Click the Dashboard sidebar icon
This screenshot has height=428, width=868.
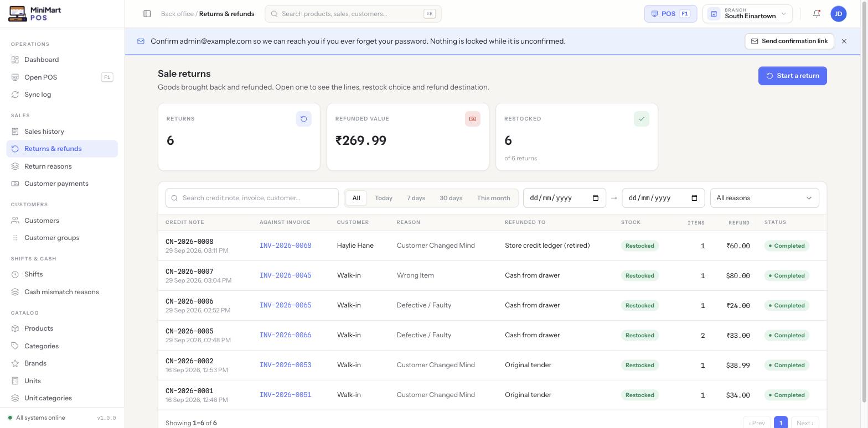click(15, 60)
